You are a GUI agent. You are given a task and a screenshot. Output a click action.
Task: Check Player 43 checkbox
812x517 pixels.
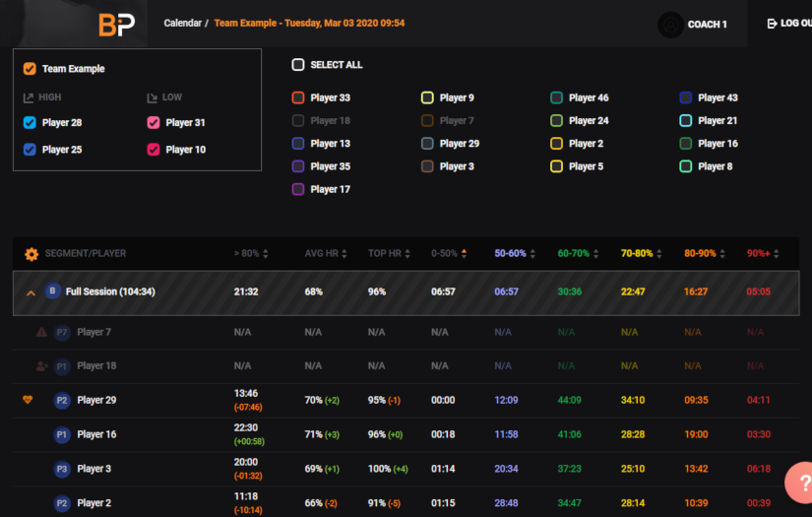(686, 97)
